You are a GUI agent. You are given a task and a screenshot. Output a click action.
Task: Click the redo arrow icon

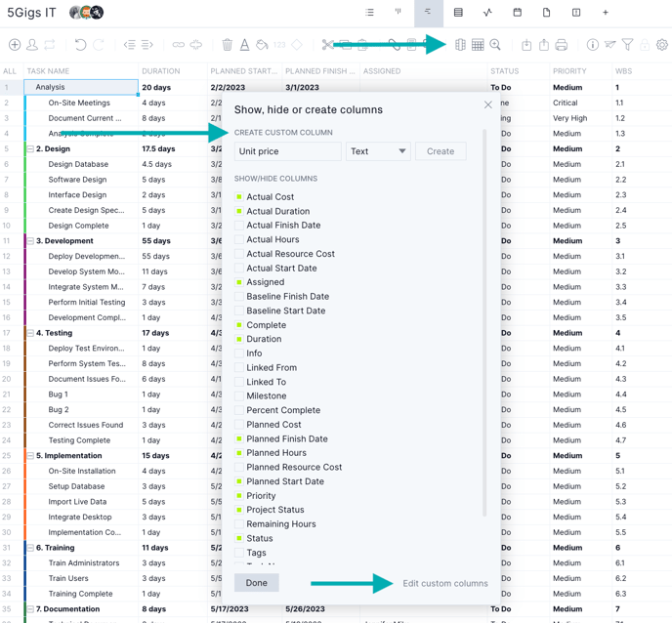[x=99, y=45]
